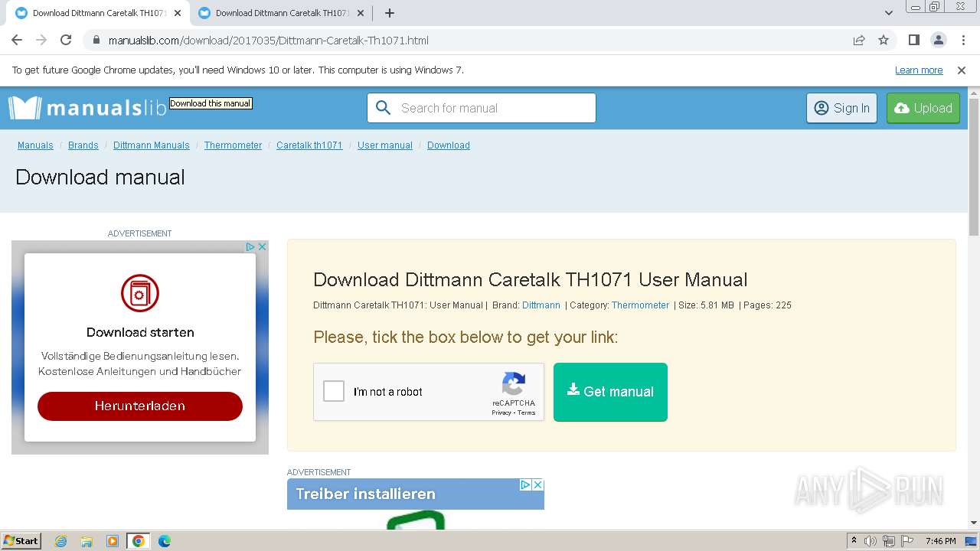Click the green Upload button

tap(923, 108)
